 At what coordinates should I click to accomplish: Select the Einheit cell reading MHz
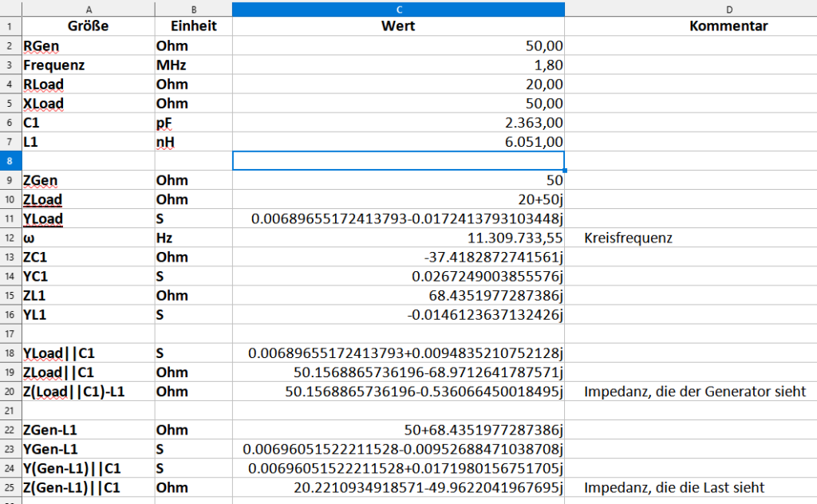(193, 65)
